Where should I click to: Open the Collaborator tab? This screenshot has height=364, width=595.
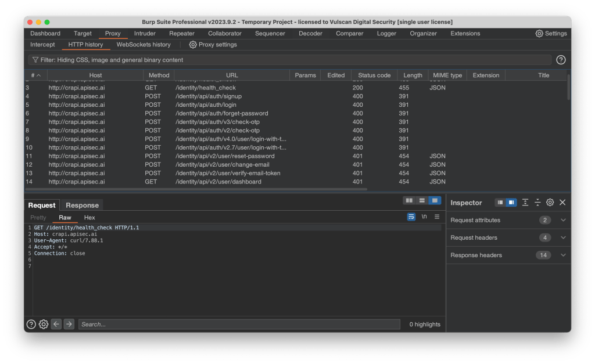point(225,33)
